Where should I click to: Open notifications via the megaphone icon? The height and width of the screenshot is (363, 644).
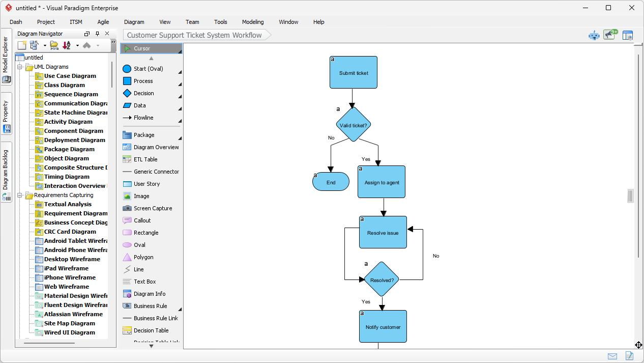(609, 35)
